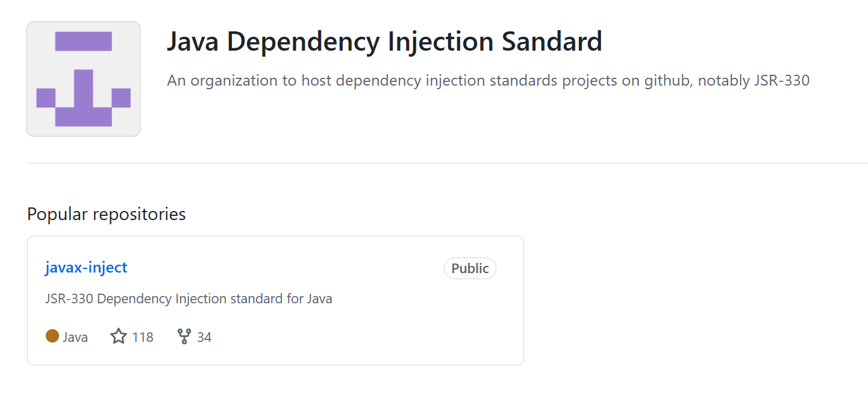This screenshot has width=868, height=407.
Task: Click the Java Dependency Injection Sandard title
Action: [x=384, y=42]
